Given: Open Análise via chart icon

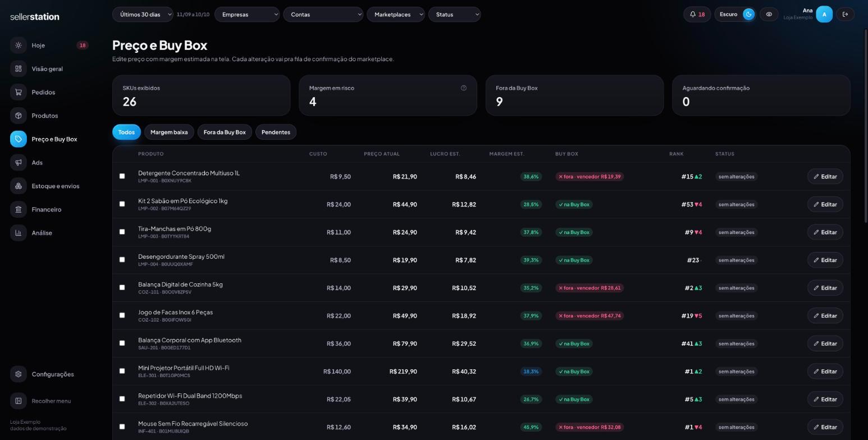Looking at the screenshot, I should (19, 233).
